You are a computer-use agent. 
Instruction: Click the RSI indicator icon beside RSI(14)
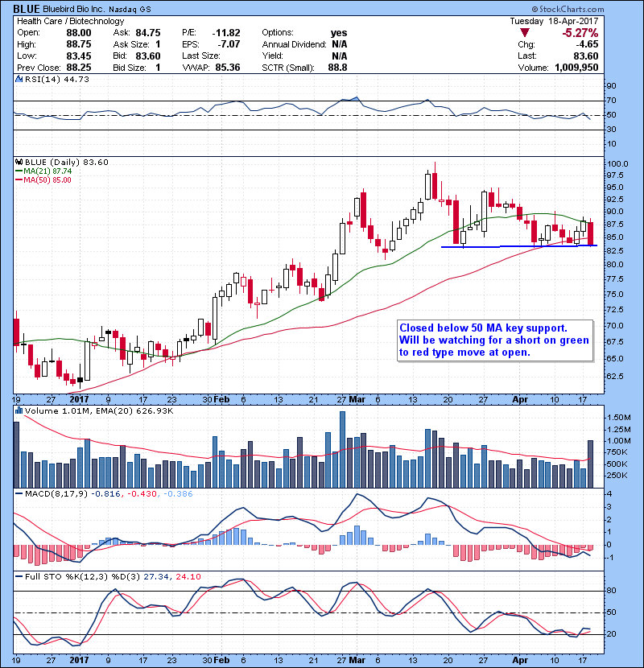(x=19, y=79)
